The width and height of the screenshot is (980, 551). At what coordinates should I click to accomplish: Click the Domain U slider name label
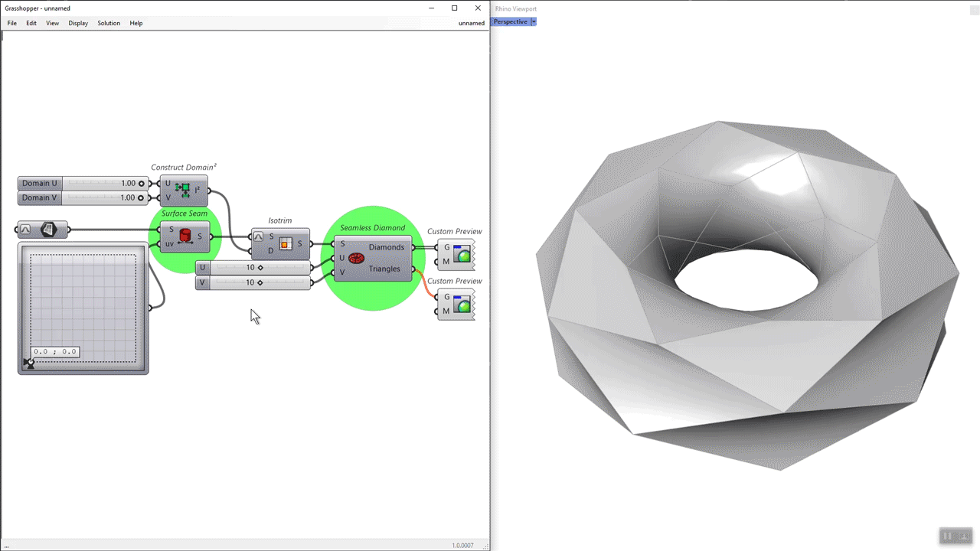38,183
